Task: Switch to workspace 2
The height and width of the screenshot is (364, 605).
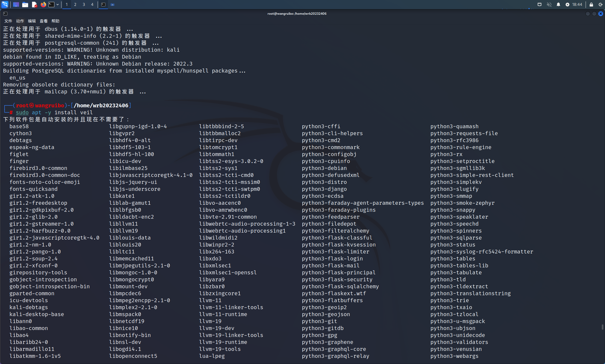Action: 75,4
